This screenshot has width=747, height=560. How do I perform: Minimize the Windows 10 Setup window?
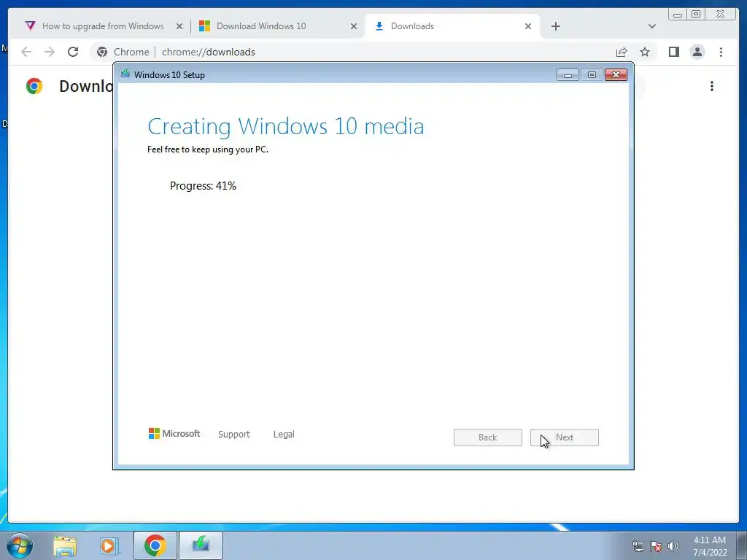(568, 75)
